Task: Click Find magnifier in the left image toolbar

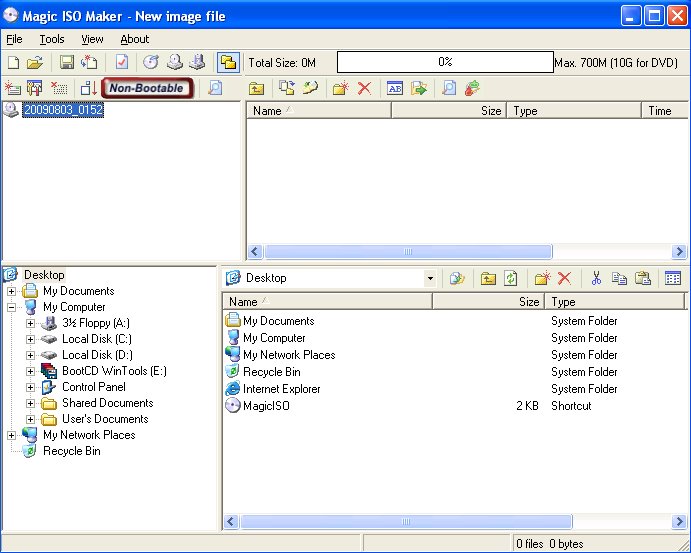Action: tap(215, 88)
